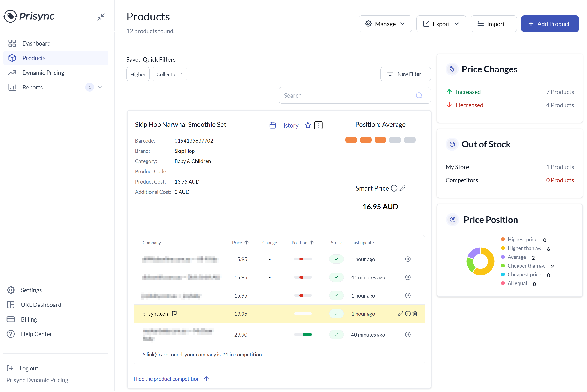The width and height of the screenshot is (587, 392).
Task: Click the flag icon beside prisync.com
Action: pos(174,314)
